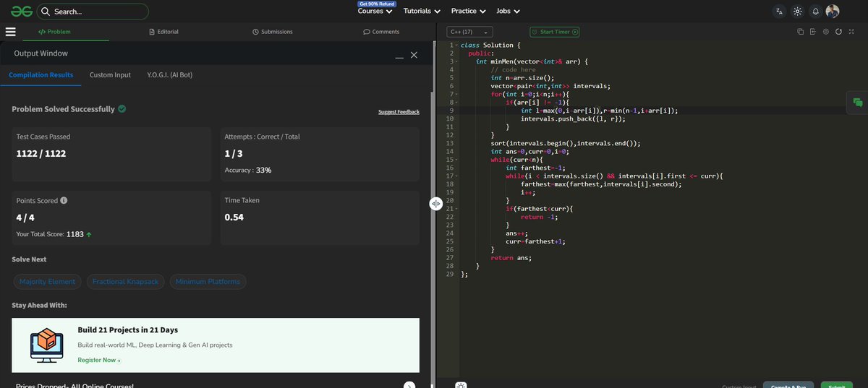Select the Custom Input tab
Viewport: 868px width, 388px height.
tap(110, 75)
